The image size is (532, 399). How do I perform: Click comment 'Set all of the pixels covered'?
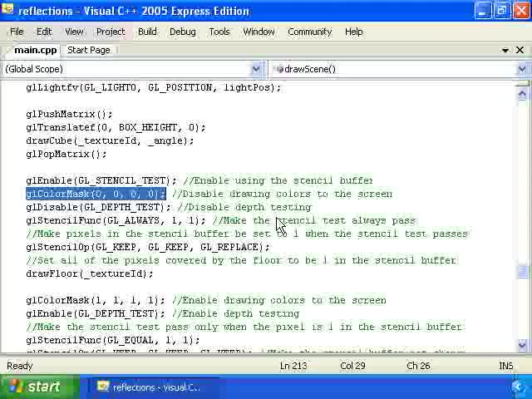point(242,260)
